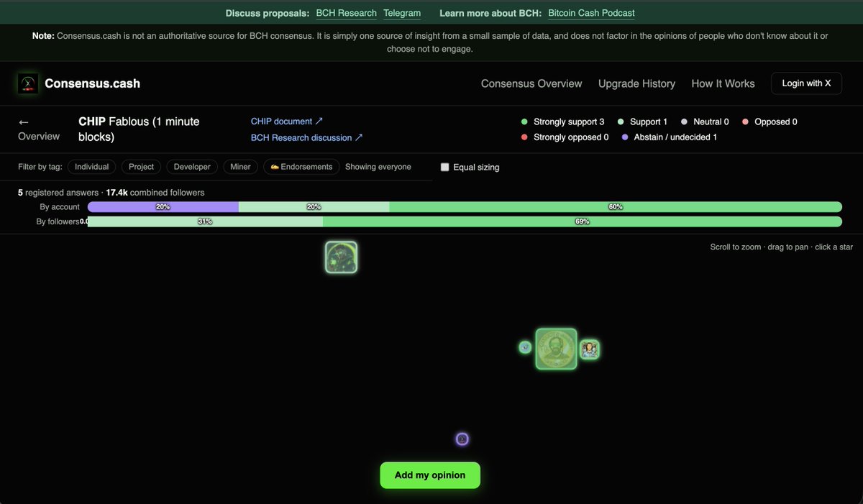Screen dimensions: 863x504
Task: Click the back arrow above Overview
Action: 24,122
